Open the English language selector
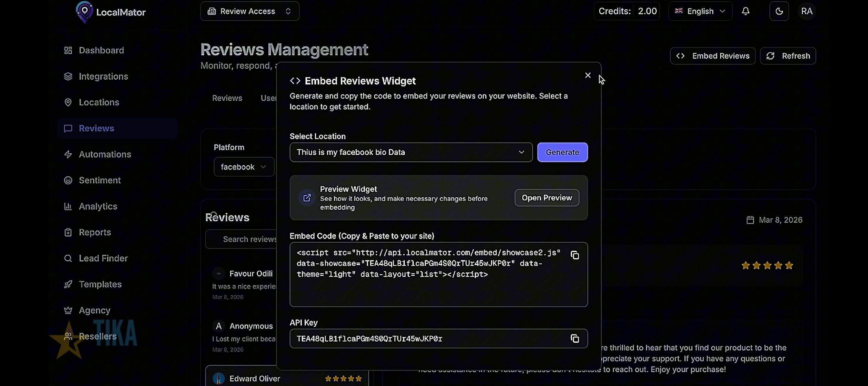868x386 pixels. [x=700, y=11]
